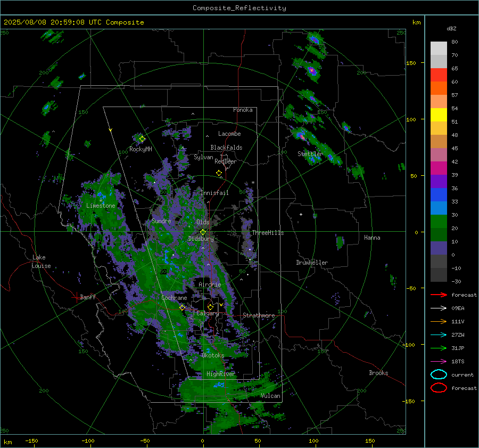
Task: Click yellow diamond marker near RockyMH
Action: click(142, 139)
